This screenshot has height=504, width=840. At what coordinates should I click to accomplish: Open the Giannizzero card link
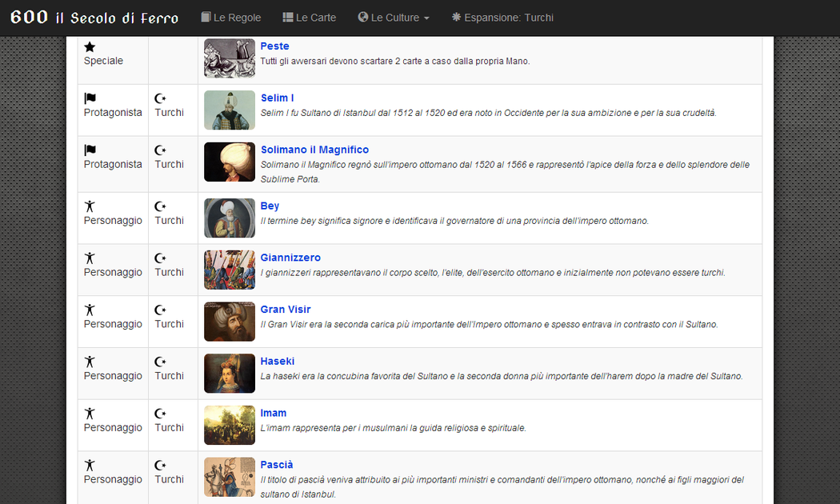[x=290, y=258]
